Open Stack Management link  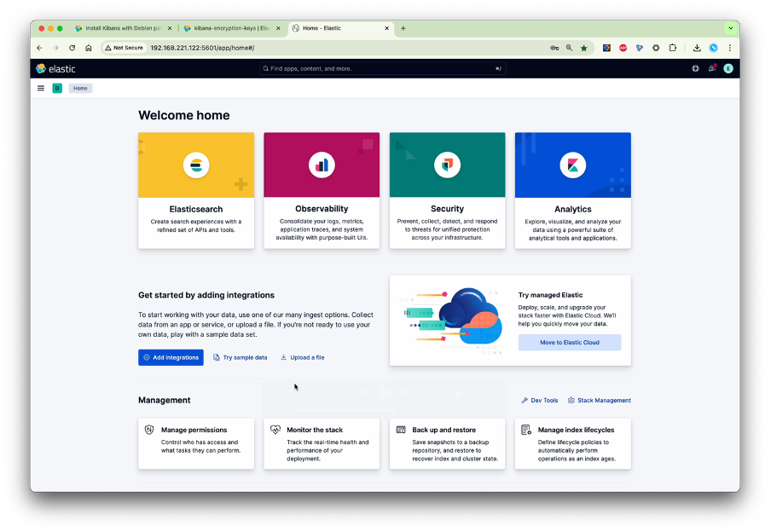pos(599,400)
